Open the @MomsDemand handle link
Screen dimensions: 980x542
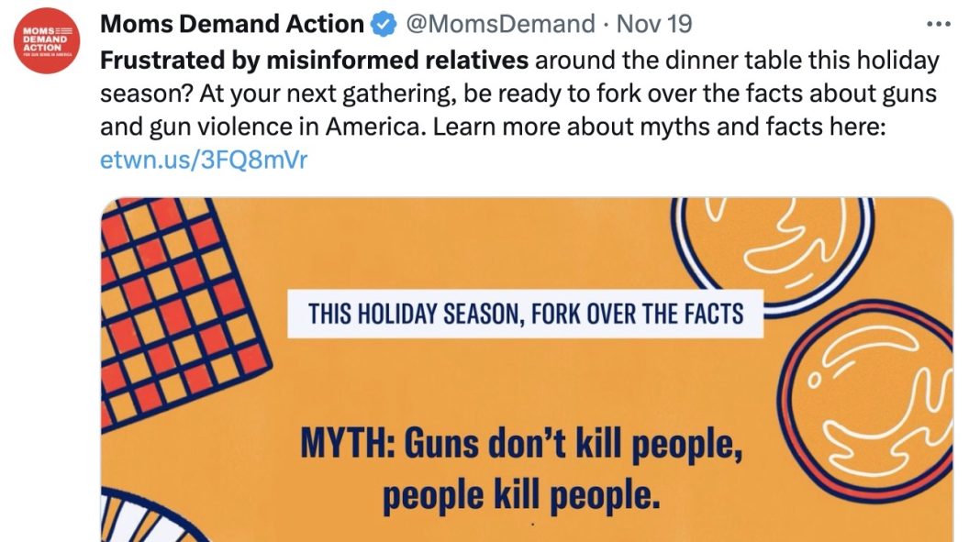click(499, 24)
